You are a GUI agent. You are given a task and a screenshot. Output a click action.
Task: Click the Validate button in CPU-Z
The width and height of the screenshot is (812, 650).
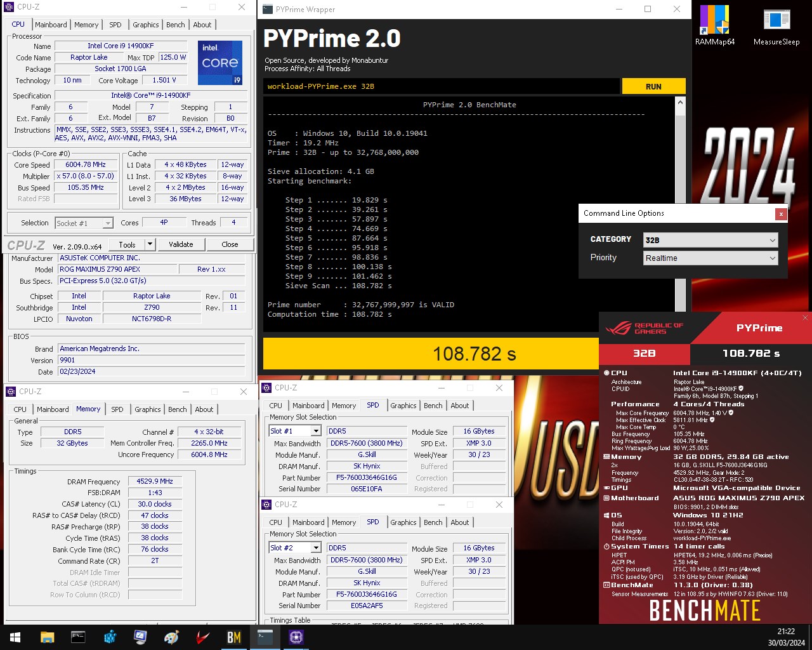(181, 244)
